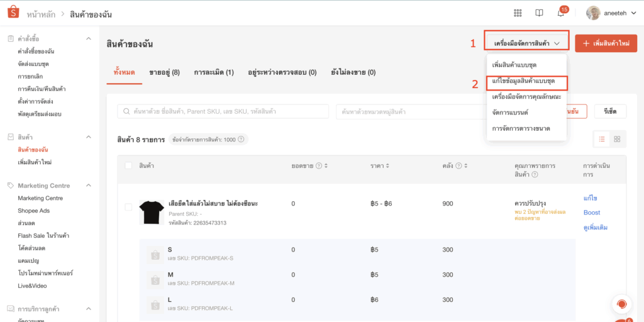
Task: Tick the select-all checkbox in table header
Action: click(x=129, y=165)
